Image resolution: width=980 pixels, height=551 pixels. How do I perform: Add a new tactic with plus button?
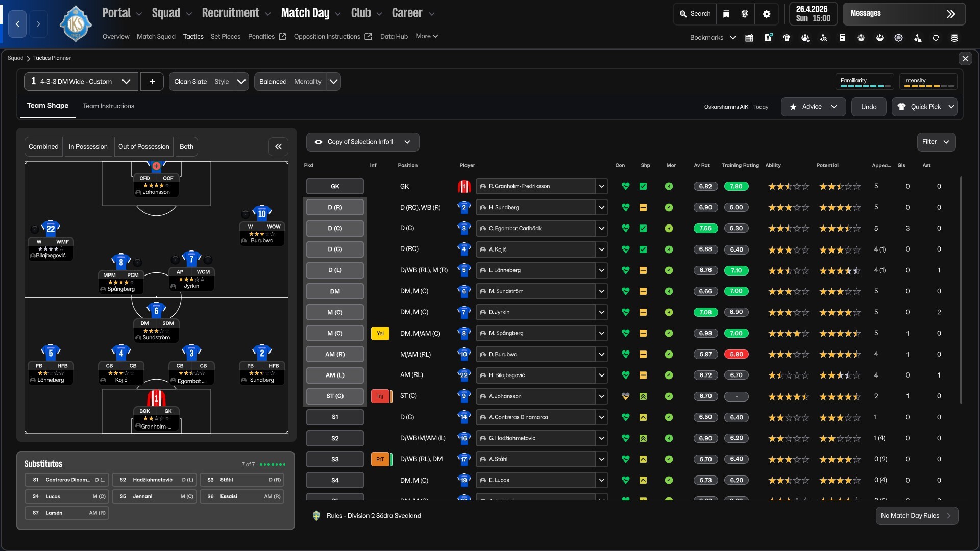[152, 82]
